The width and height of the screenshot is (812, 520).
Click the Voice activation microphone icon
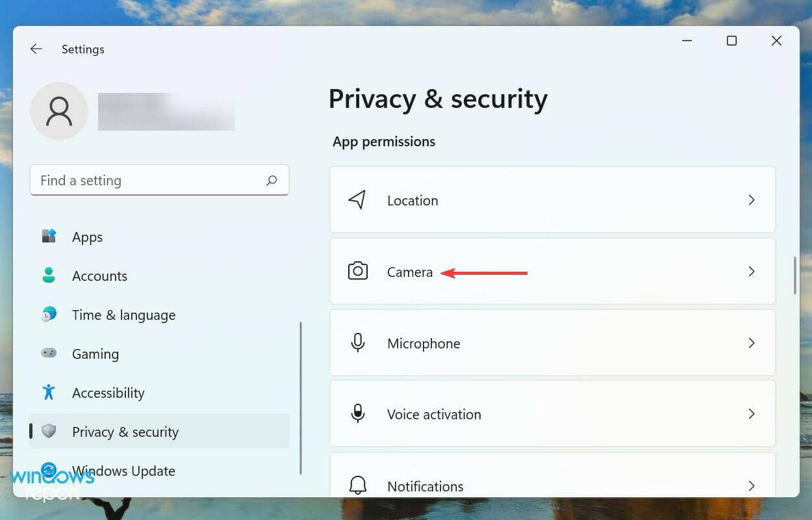(x=358, y=414)
